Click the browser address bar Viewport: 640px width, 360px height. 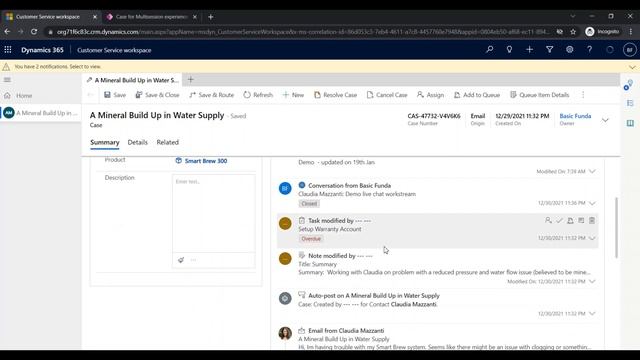coord(302,31)
